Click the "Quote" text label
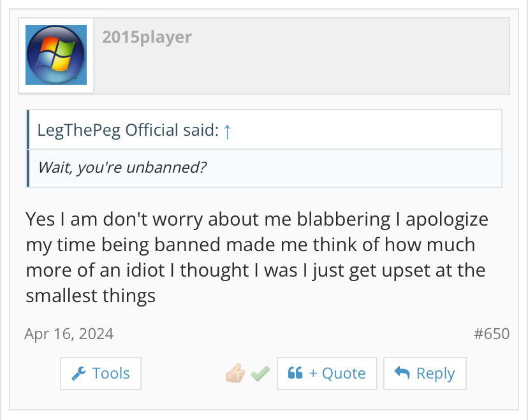528x420 pixels. pos(343,373)
